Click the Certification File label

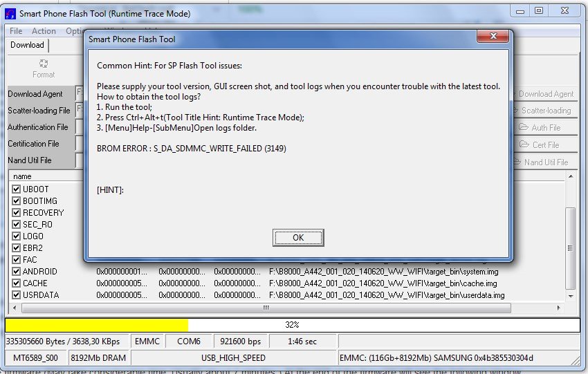[x=33, y=144]
